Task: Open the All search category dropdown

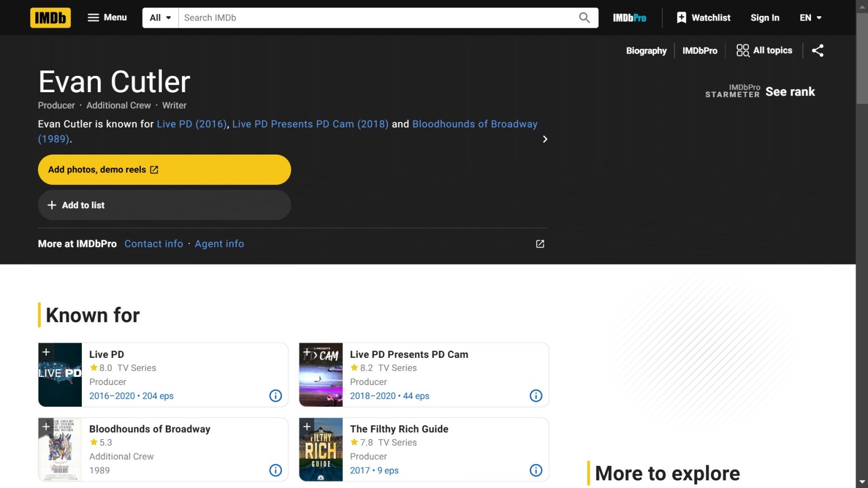Action: [160, 18]
